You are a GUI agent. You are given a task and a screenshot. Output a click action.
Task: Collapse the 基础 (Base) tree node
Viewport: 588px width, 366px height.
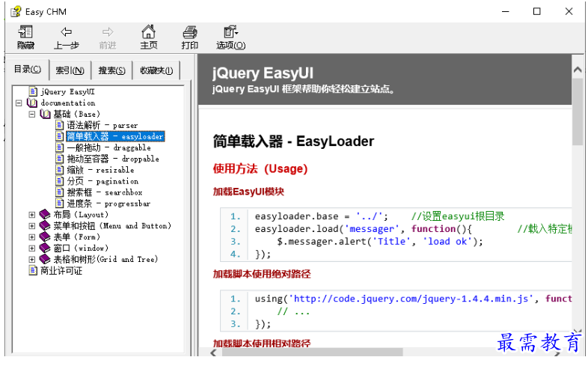32,114
